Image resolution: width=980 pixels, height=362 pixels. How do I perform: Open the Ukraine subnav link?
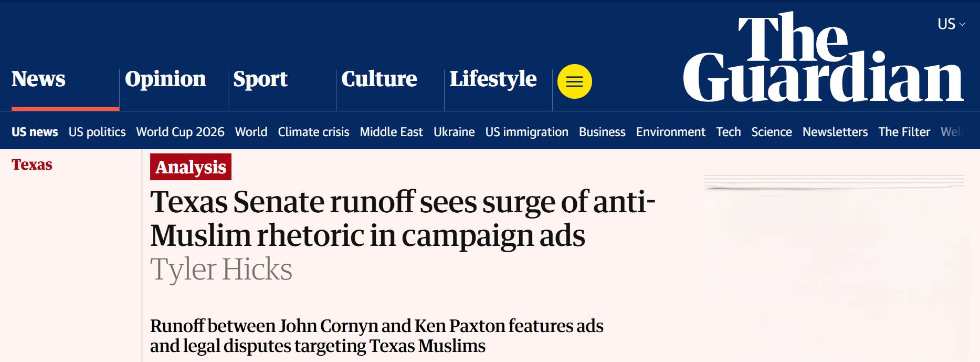(x=454, y=132)
